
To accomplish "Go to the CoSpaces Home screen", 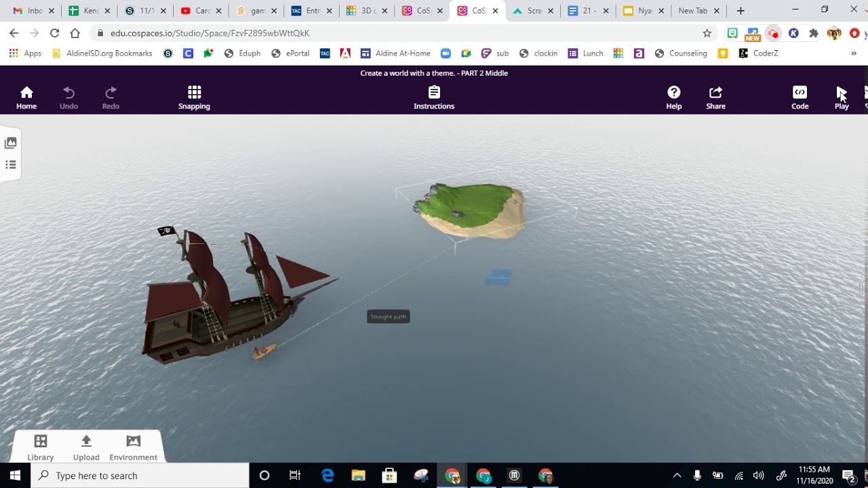I will [26, 98].
